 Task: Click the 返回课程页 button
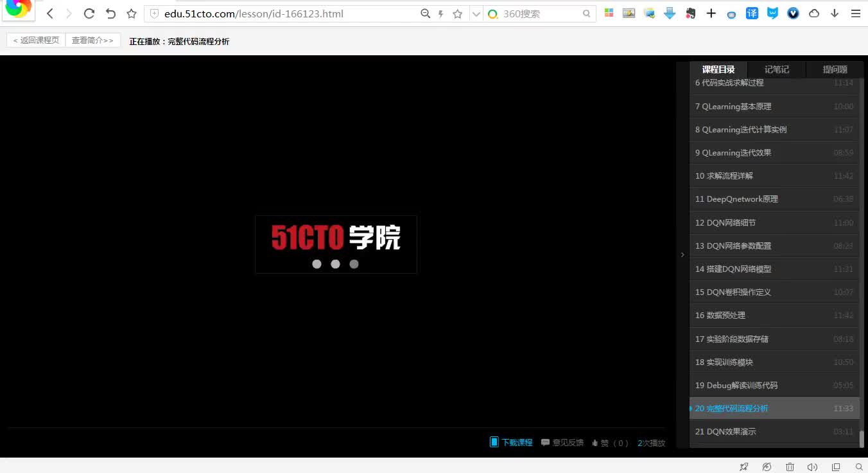click(x=36, y=40)
